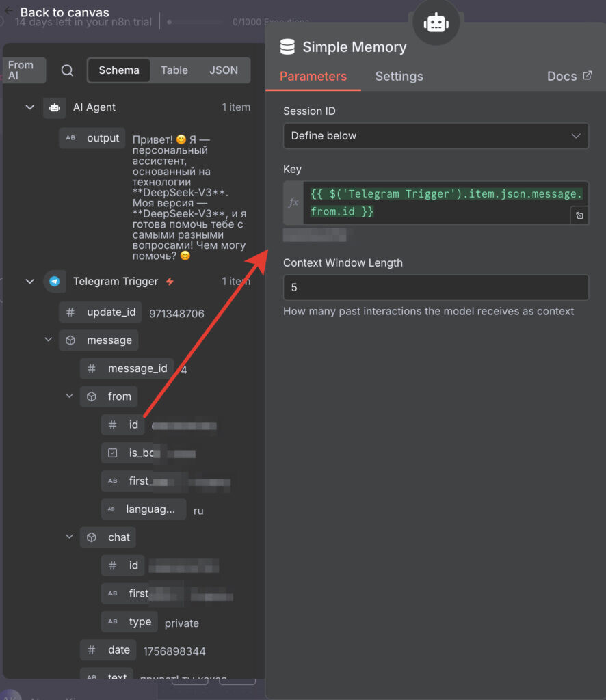Click the Simple Memory database icon
606x700 pixels.
[288, 47]
